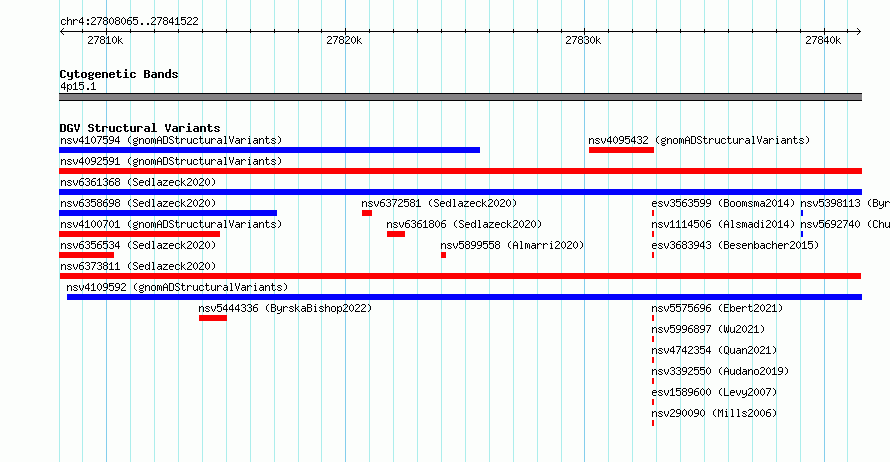Open the nsv6356534 (Sedlazeck2020) label
890x462 pixels.
[138, 245]
